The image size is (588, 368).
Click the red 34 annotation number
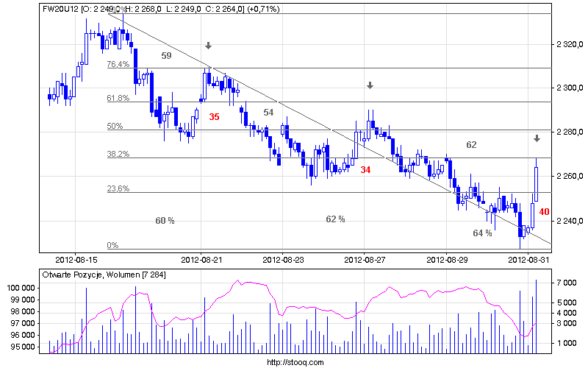coord(365,170)
